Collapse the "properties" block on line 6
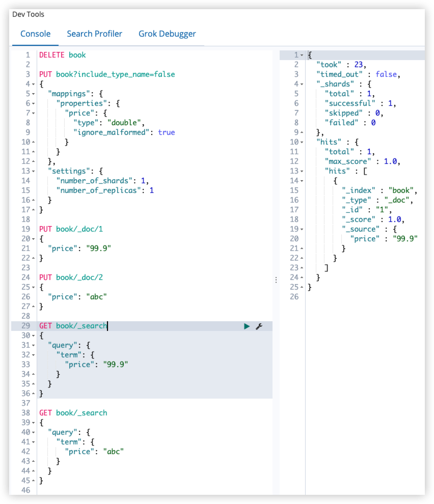 34,103
